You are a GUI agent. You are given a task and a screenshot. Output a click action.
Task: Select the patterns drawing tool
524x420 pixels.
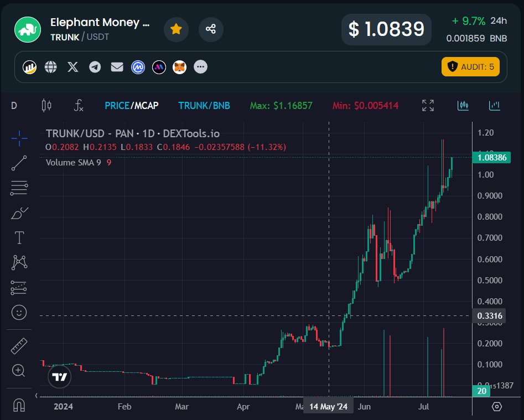tap(19, 262)
